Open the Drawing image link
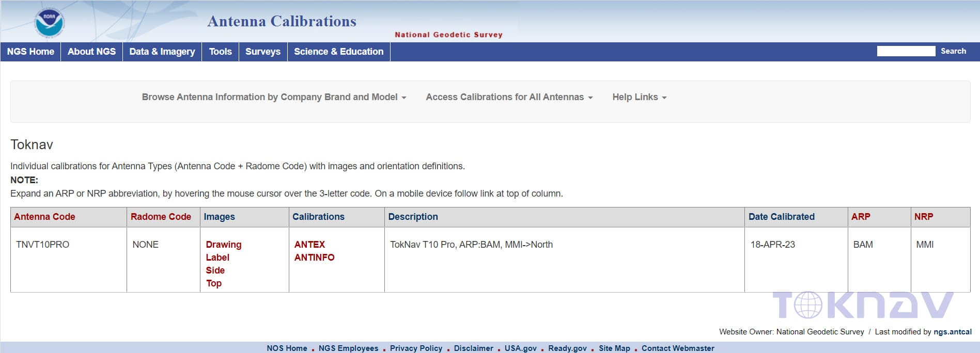Viewport: 980px width, 353px height. click(x=223, y=245)
